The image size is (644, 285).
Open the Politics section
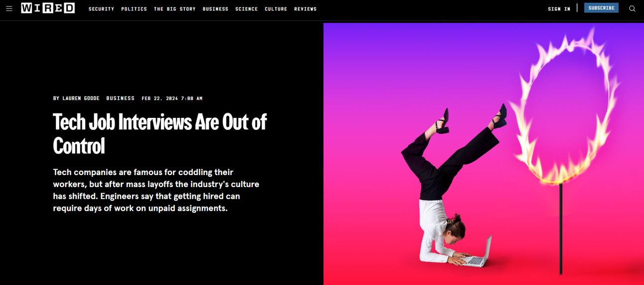coord(134,9)
